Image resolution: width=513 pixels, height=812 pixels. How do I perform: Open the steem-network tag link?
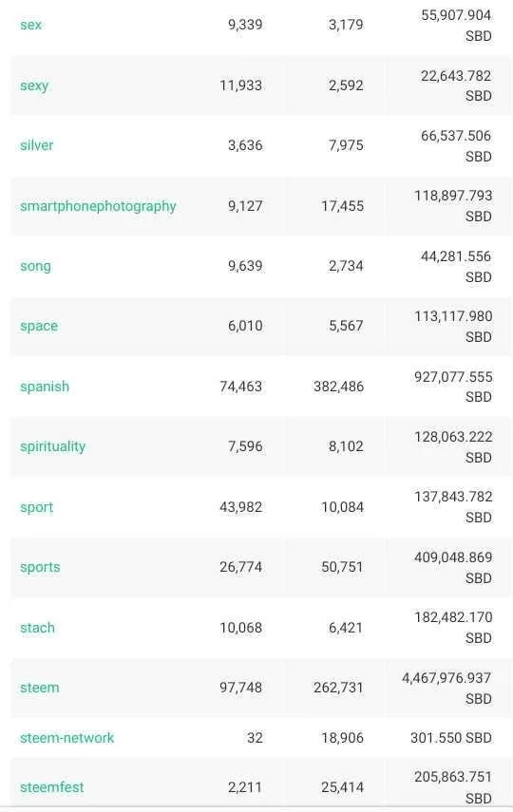coord(66,738)
